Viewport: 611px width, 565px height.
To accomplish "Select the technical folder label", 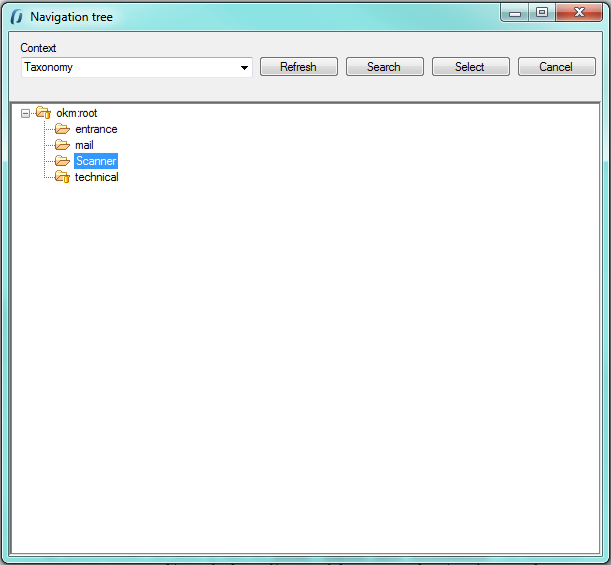I will point(97,177).
